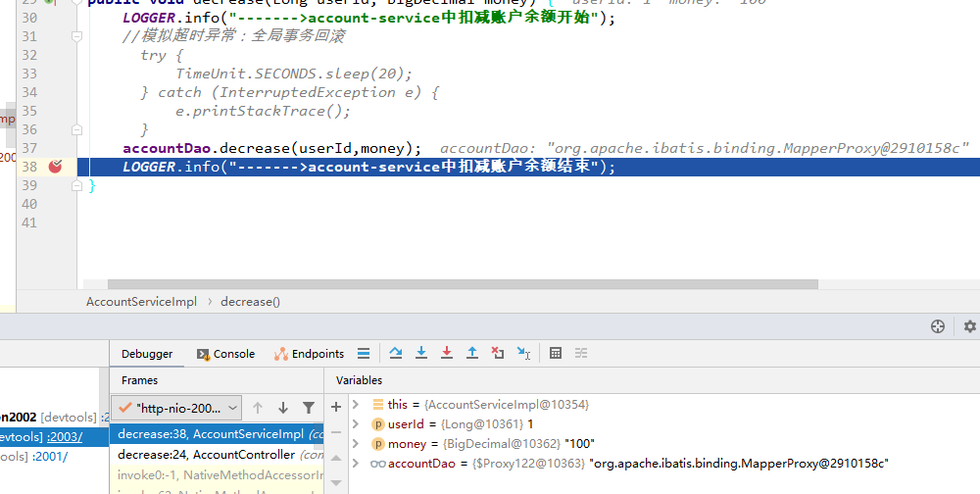Click Step Out debugger icon
Viewport: 980px width, 494px height.
tap(472, 353)
